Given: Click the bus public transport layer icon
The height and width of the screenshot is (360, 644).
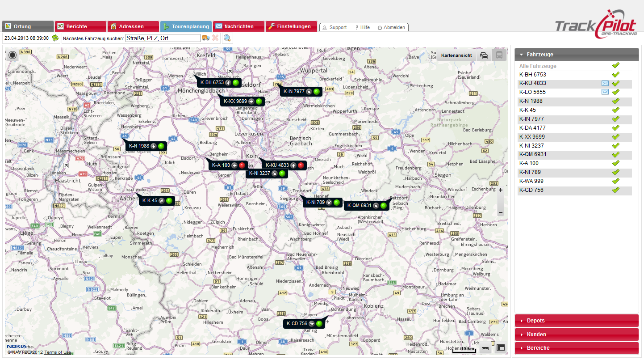Looking at the screenshot, I should [499, 55].
